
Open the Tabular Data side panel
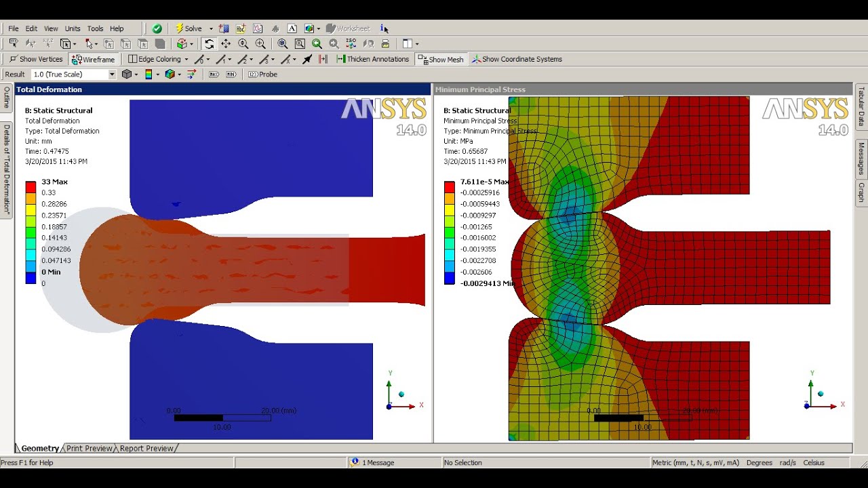coord(861,106)
